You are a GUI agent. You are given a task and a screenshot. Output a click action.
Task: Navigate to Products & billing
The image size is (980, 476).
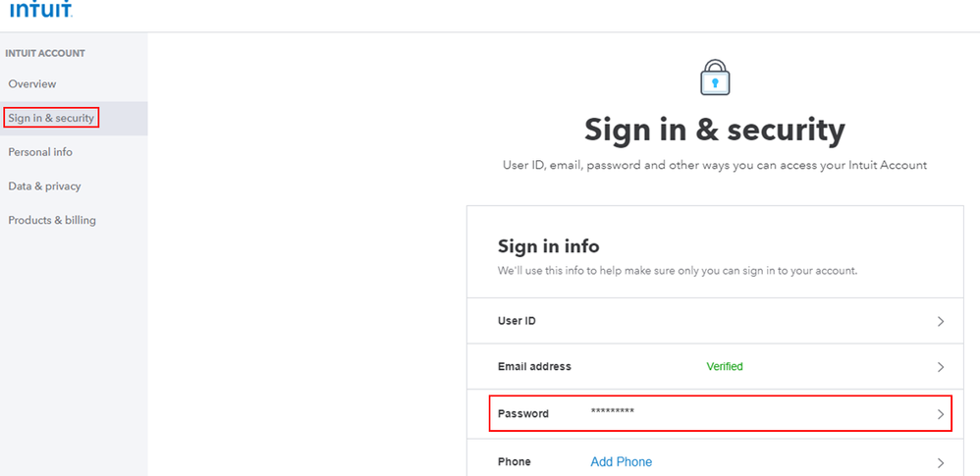[52, 221]
